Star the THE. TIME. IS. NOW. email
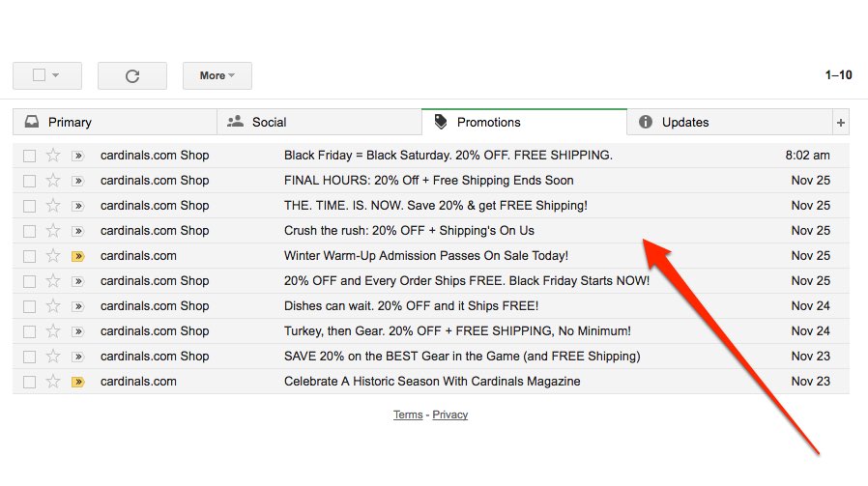This screenshot has height=486, width=868. coord(53,206)
